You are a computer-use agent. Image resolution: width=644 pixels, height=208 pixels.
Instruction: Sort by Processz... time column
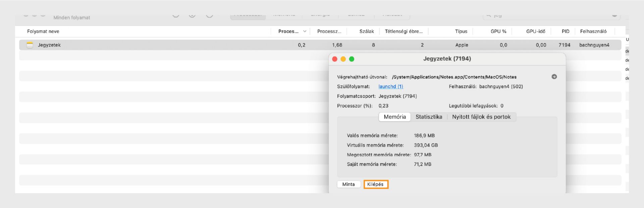[x=329, y=31]
